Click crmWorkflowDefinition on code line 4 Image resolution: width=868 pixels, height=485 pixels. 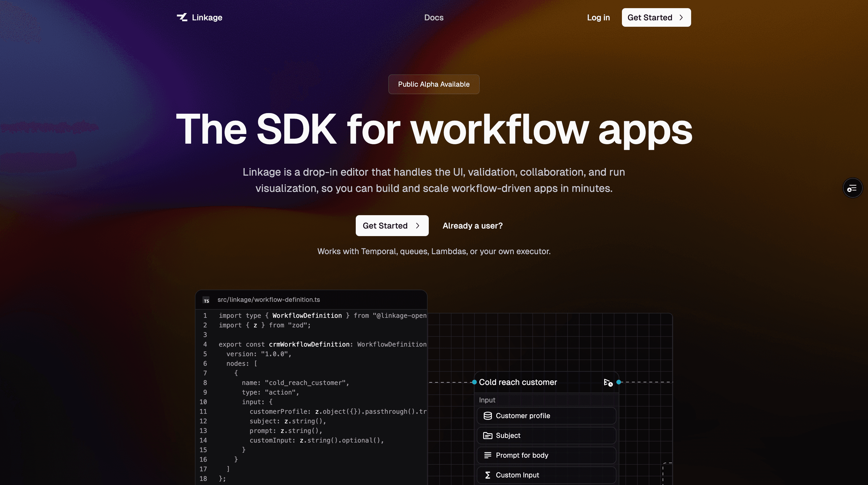click(309, 345)
